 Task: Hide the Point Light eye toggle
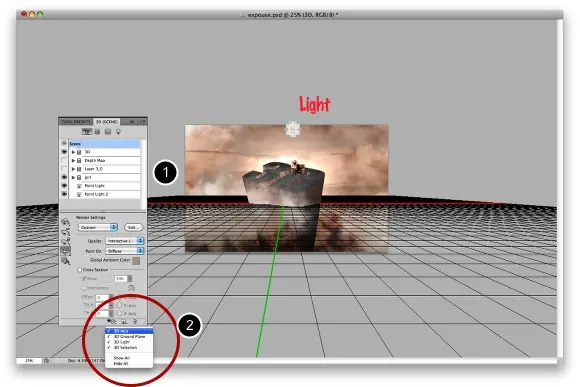click(x=64, y=186)
